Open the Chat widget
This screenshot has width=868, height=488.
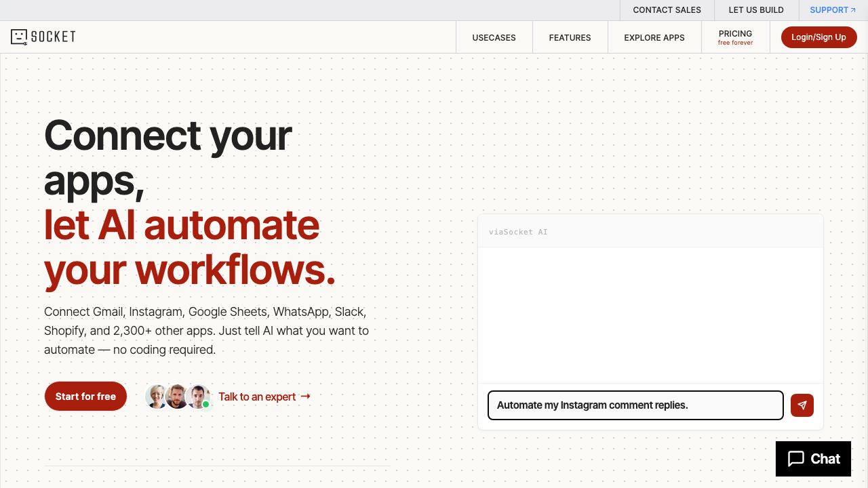(813, 459)
